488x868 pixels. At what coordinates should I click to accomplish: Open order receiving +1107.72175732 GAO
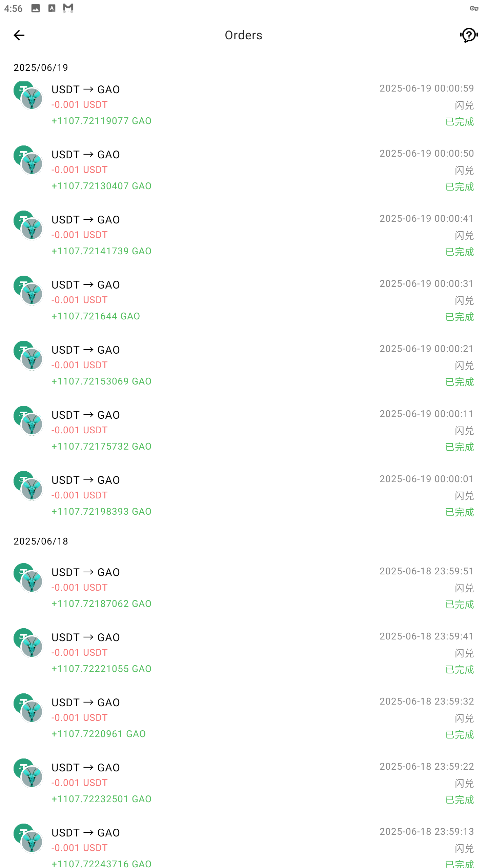coord(244,430)
